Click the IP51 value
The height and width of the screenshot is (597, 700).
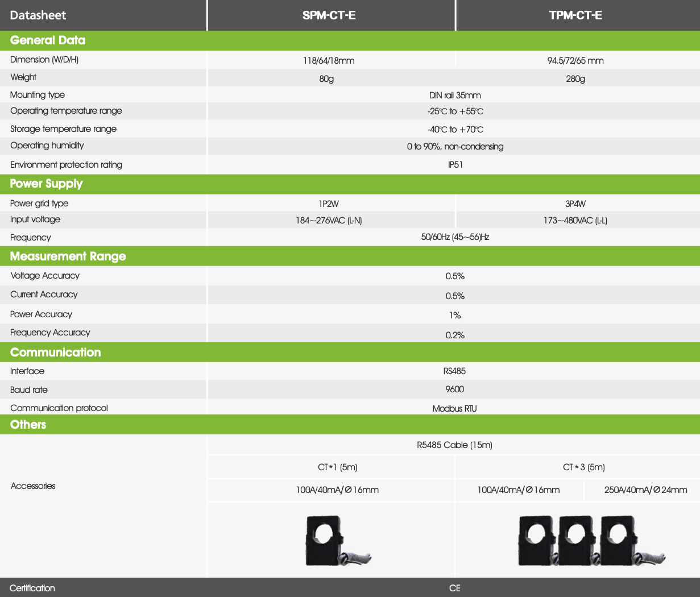pos(455,165)
